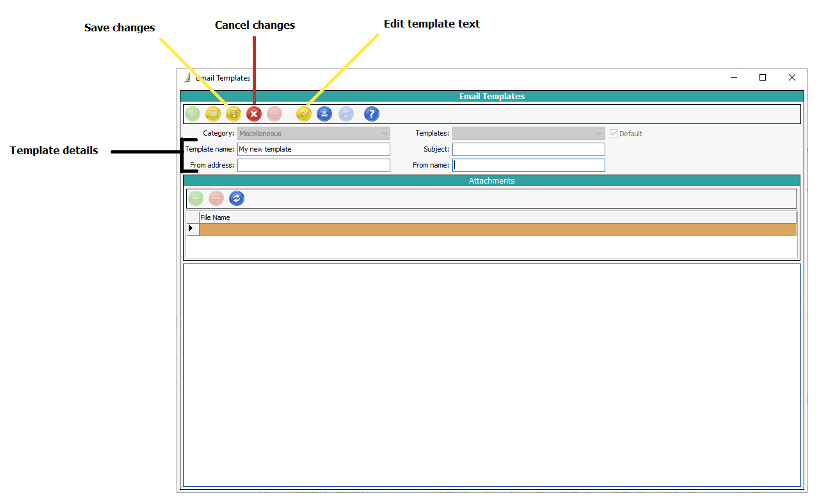
Task: Open help with the blue question mark icon
Action: point(372,114)
